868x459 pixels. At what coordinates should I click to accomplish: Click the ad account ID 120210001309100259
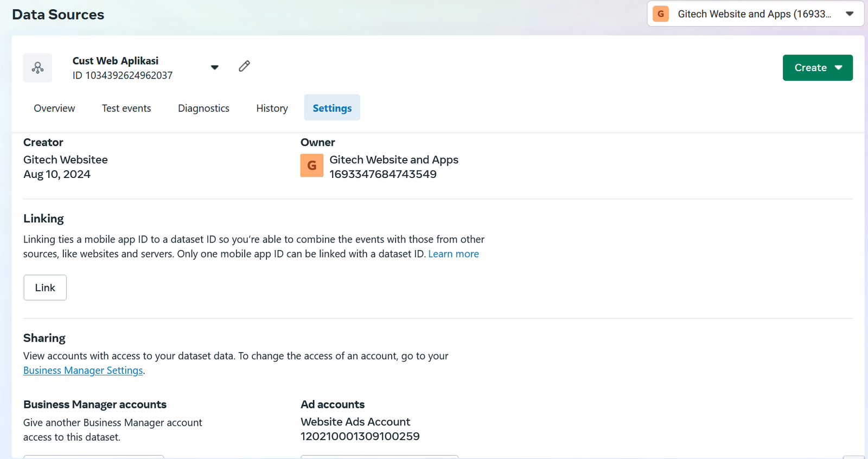[x=360, y=436]
